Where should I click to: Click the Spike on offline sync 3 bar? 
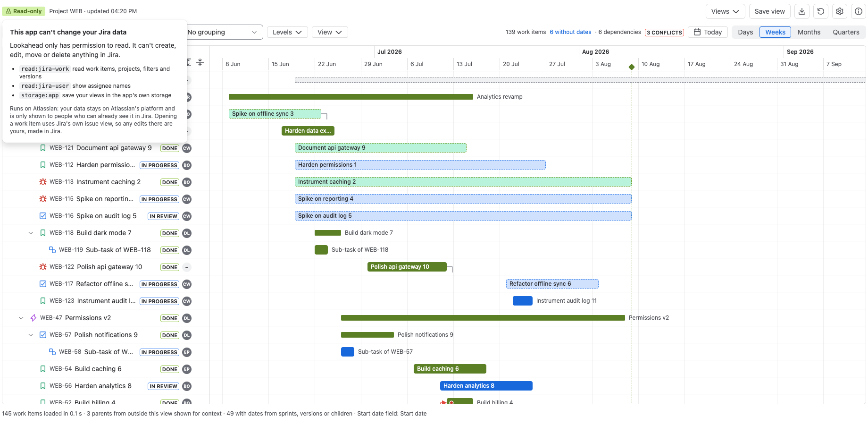pyautogui.click(x=275, y=114)
